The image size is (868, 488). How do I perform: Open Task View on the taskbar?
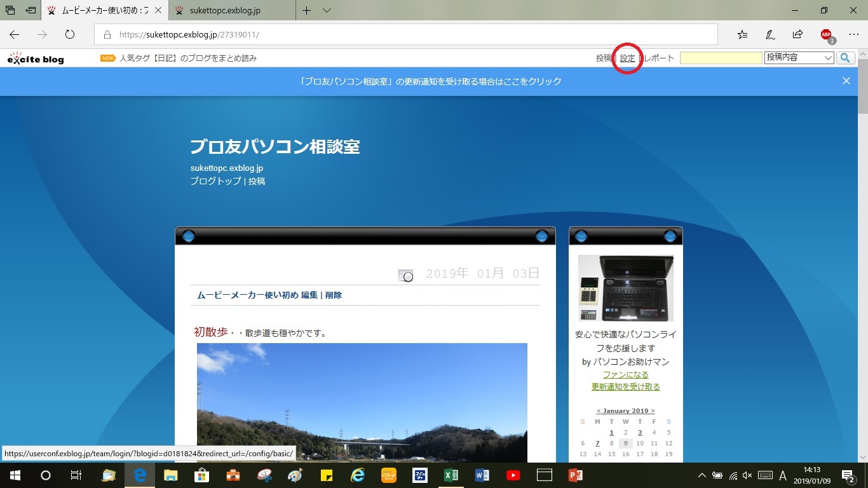(76, 475)
